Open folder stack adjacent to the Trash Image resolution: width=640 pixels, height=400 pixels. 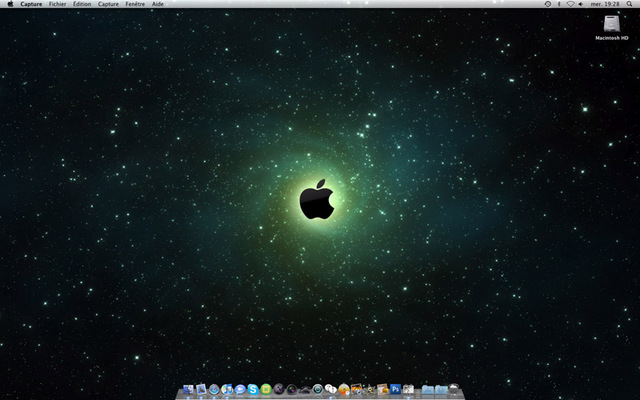point(441,389)
